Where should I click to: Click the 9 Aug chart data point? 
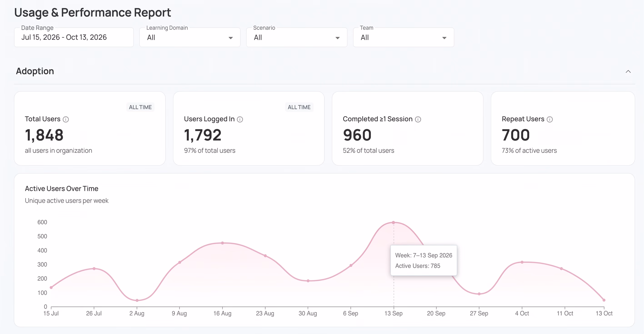coord(180,262)
